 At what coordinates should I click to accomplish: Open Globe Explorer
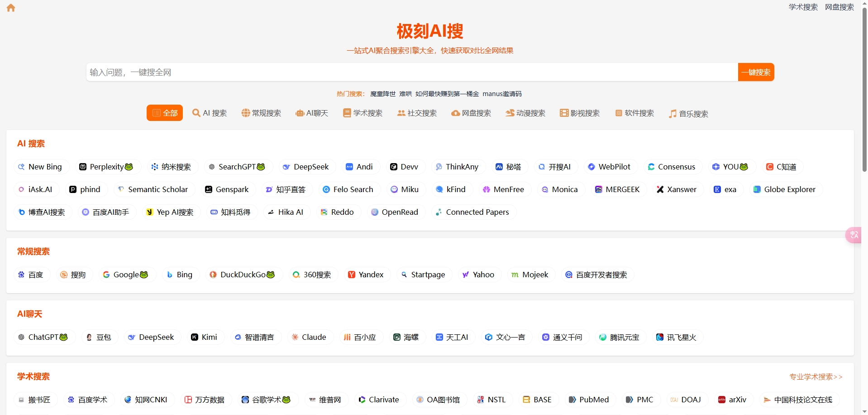click(785, 189)
